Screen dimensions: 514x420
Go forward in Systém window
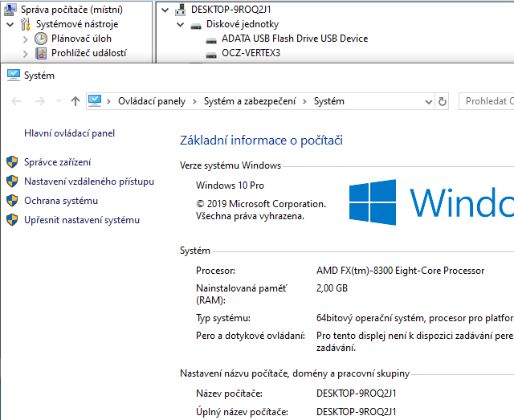40,101
